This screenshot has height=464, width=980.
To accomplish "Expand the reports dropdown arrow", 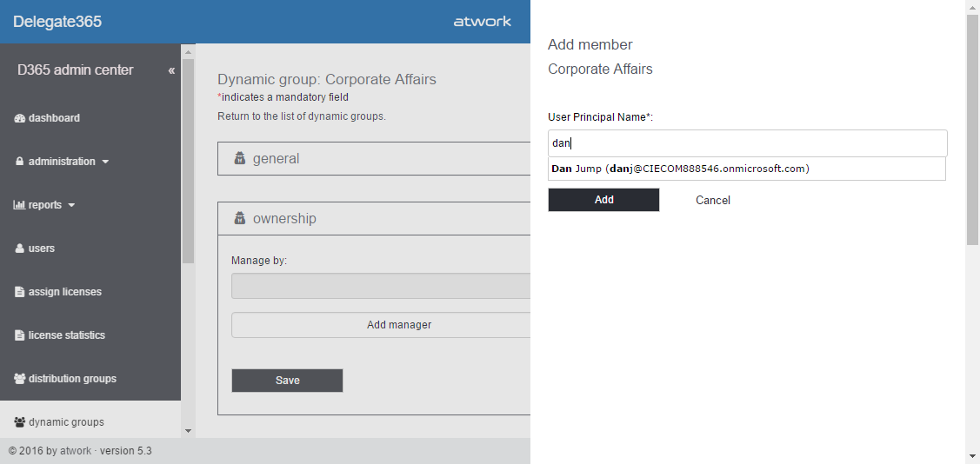I will pyautogui.click(x=71, y=205).
